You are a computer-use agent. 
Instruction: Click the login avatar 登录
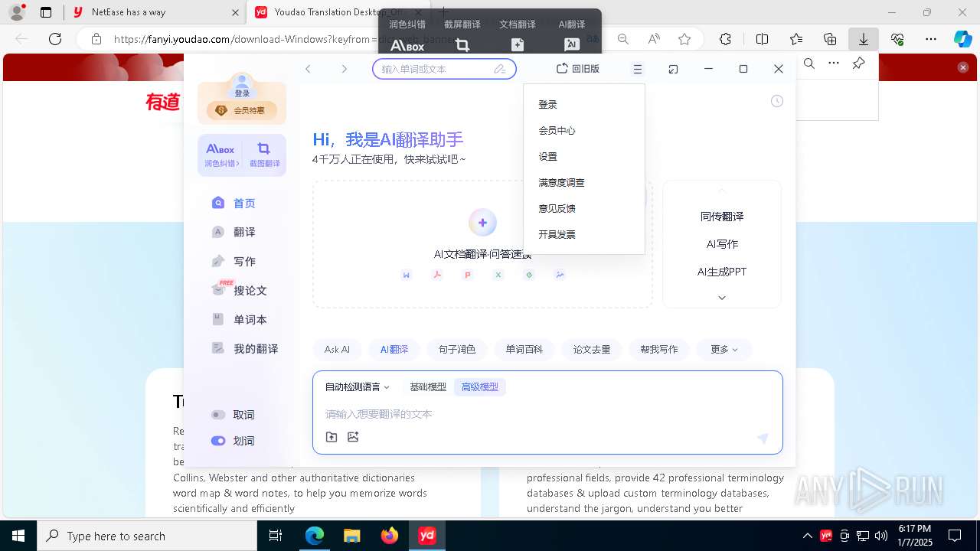(x=242, y=86)
